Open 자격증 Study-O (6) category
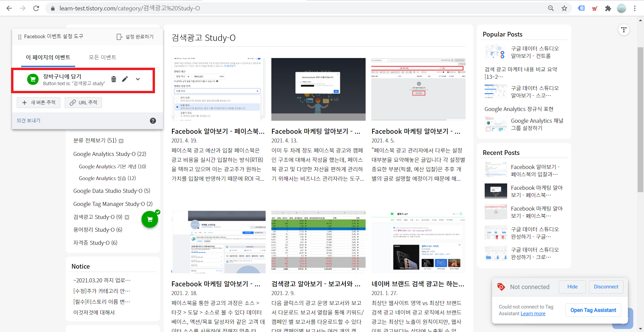 pyautogui.click(x=95, y=243)
